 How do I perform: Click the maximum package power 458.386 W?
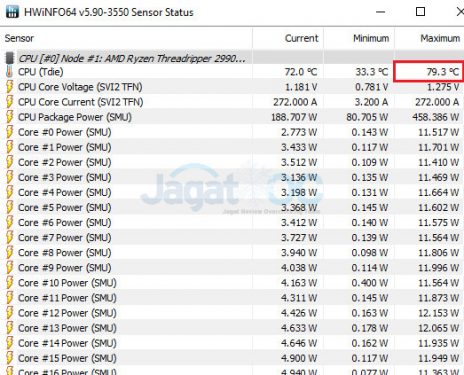coord(436,117)
